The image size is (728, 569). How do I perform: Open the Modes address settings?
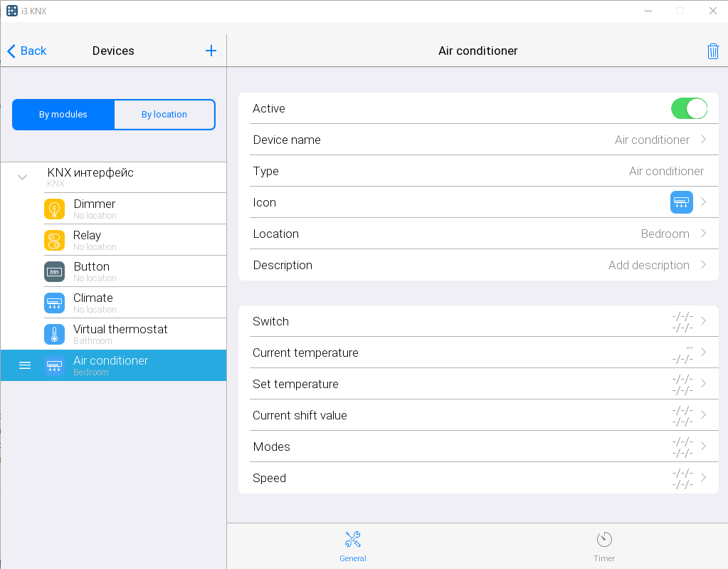478,447
